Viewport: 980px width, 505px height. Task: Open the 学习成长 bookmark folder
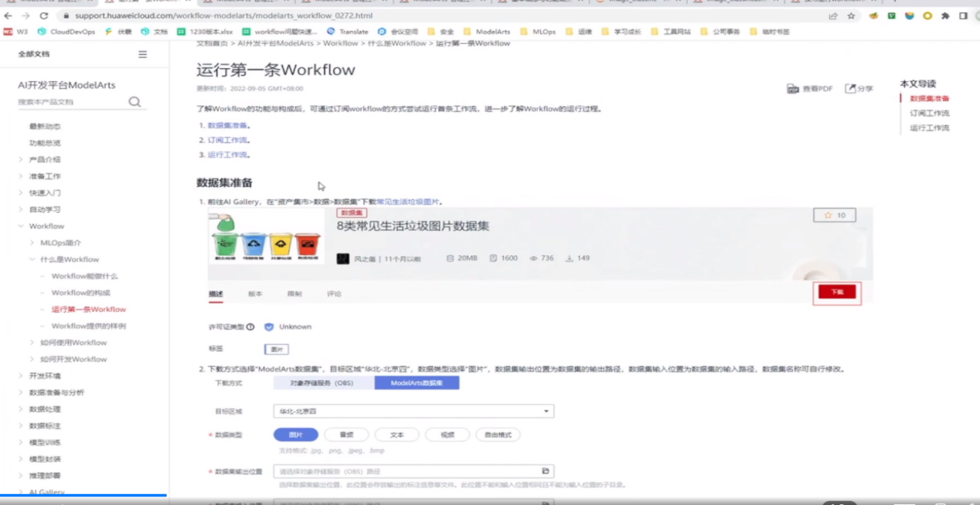click(x=621, y=32)
